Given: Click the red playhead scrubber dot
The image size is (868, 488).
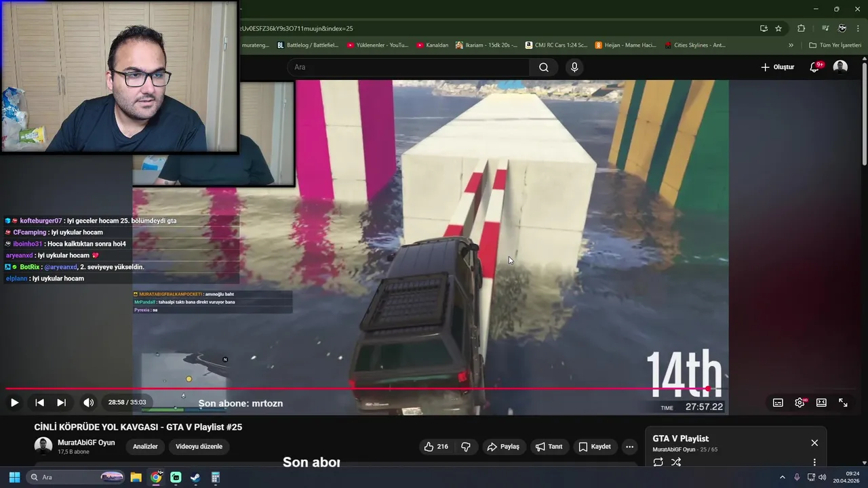Looking at the screenshot, I should click(708, 389).
